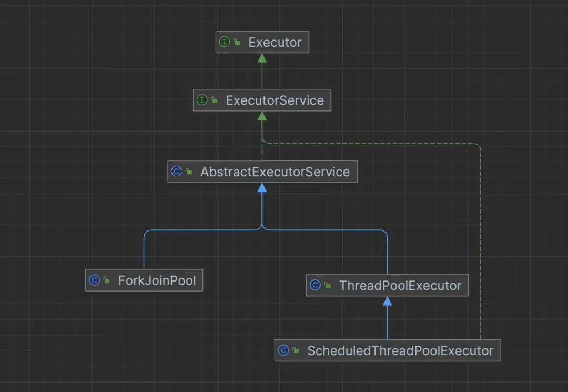Click the public lock icon on ThreadPoolExecutor
The width and height of the screenshot is (568, 392).
point(328,285)
